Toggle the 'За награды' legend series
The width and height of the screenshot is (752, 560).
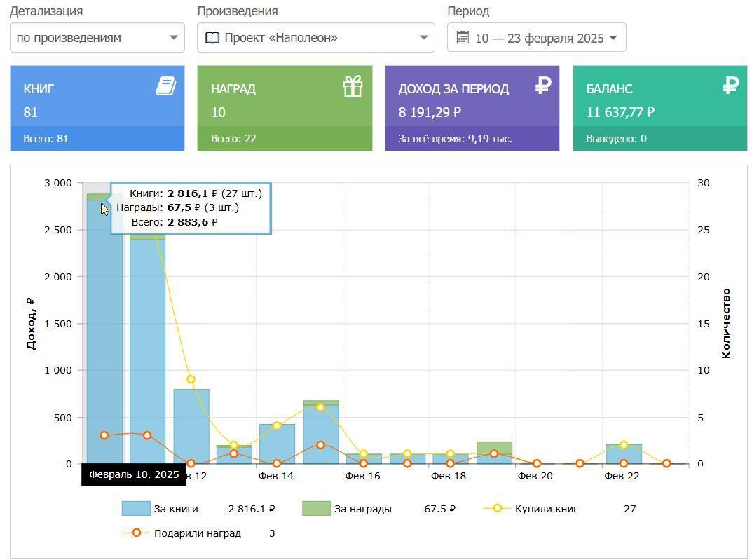click(x=362, y=509)
